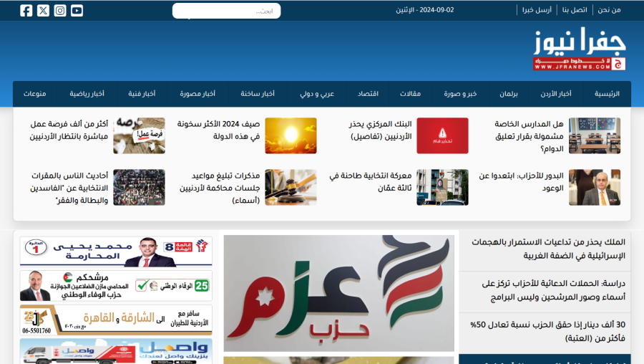Open the حزب الوفاء الوطني candidate banner
This screenshot has height=364, width=644.
point(116,286)
